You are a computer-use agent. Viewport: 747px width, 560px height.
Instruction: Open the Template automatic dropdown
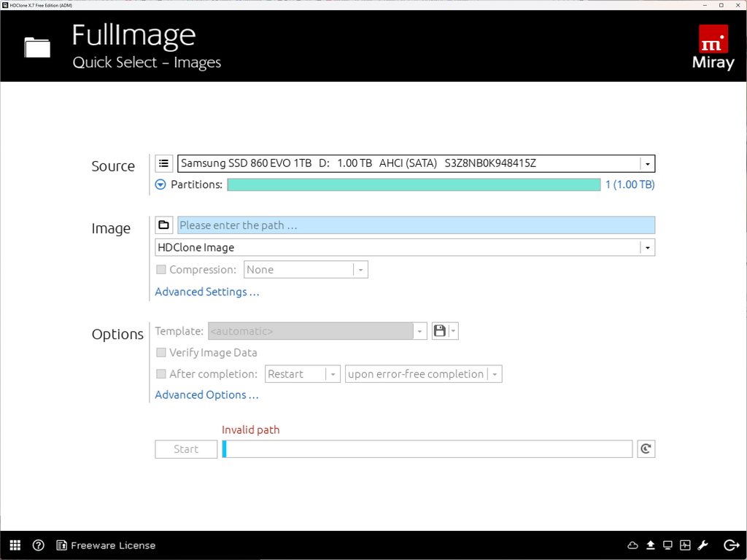(x=419, y=331)
